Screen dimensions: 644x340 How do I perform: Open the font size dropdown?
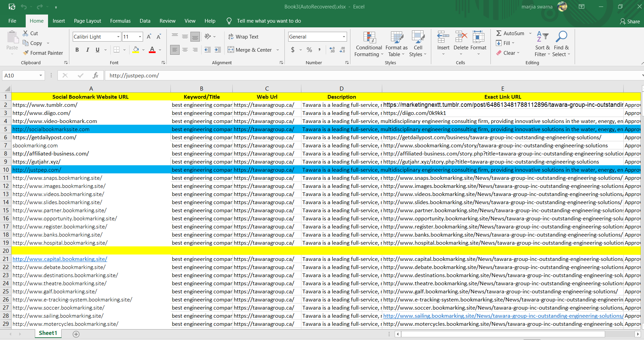139,37
